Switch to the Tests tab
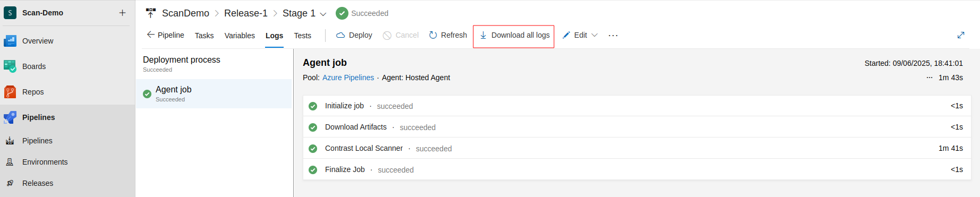980x197 pixels. click(303, 36)
